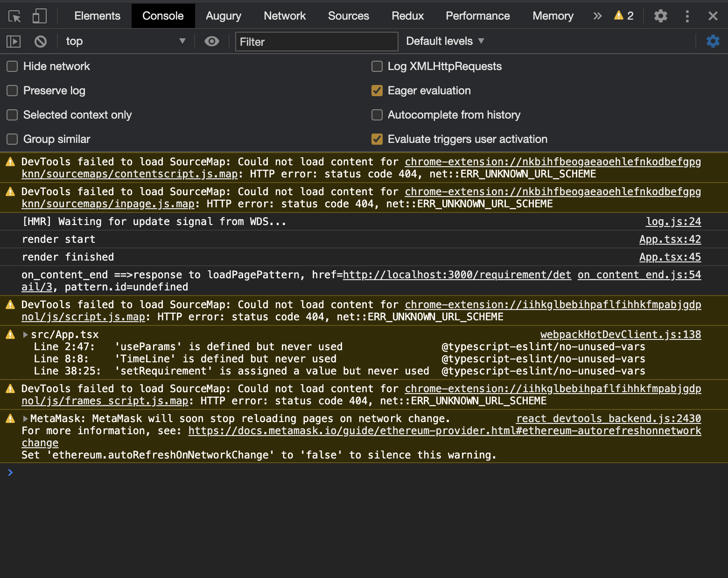Open the localhost:3000/requirement/detail/3 link
Image resolution: width=728 pixels, height=578 pixels.
pos(457,275)
